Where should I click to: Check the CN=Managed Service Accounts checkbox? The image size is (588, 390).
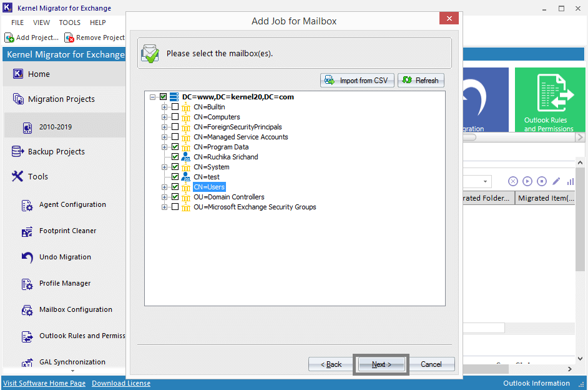pyautogui.click(x=175, y=137)
